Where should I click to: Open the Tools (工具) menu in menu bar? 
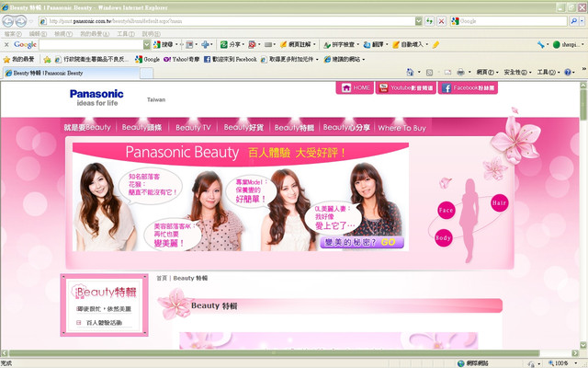(x=126, y=34)
